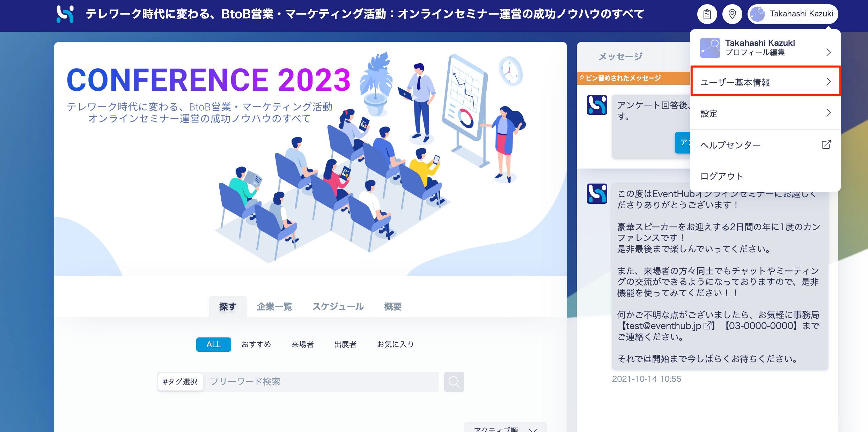Click ログアウト to sign out

[x=722, y=176]
